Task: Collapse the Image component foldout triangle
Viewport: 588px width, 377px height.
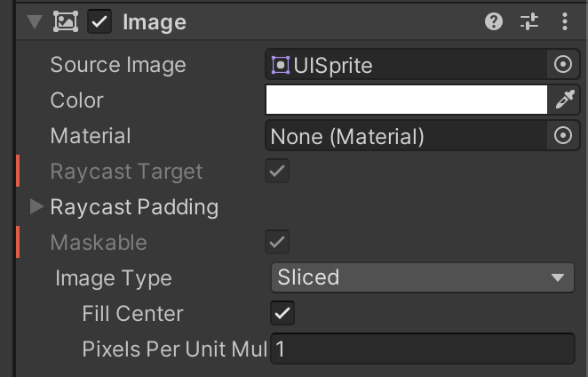Action: [x=35, y=21]
